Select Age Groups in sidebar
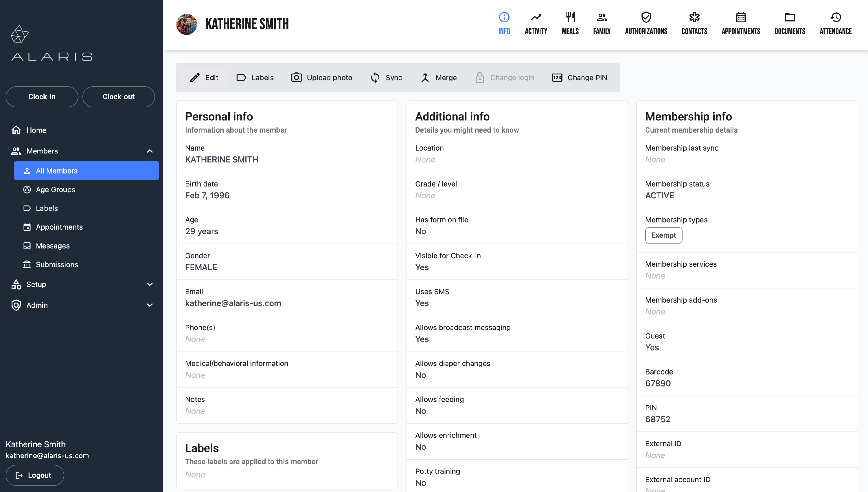Viewport: 868px width, 492px height. point(56,190)
